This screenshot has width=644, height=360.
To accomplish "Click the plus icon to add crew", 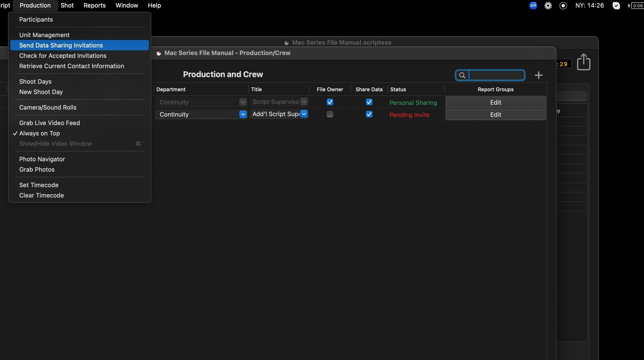I will pyautogui.click(x=538, y=75).
